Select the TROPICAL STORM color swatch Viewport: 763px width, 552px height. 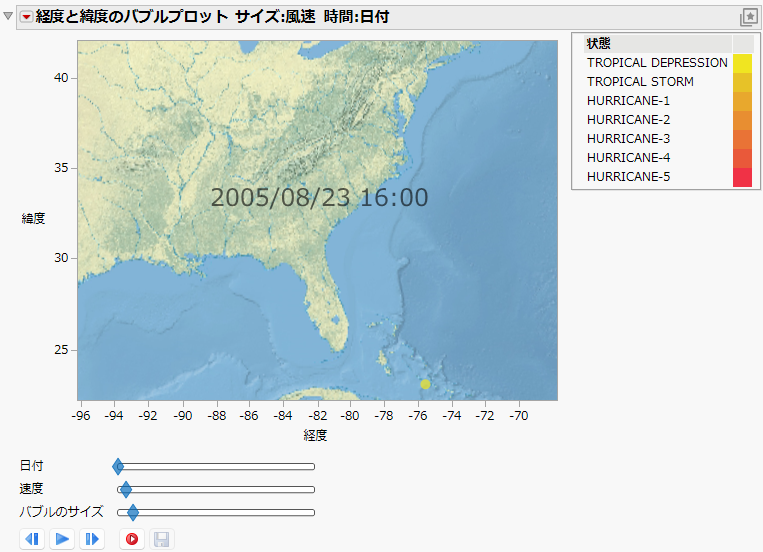point(743,82)
